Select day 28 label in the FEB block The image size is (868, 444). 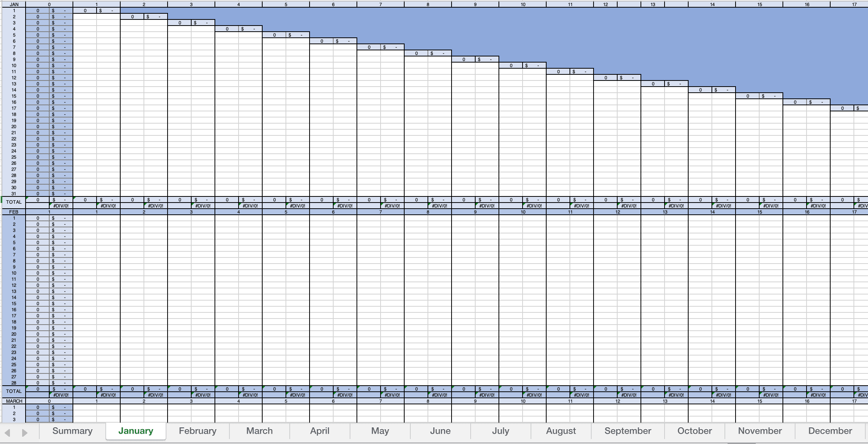click(14, 383)
